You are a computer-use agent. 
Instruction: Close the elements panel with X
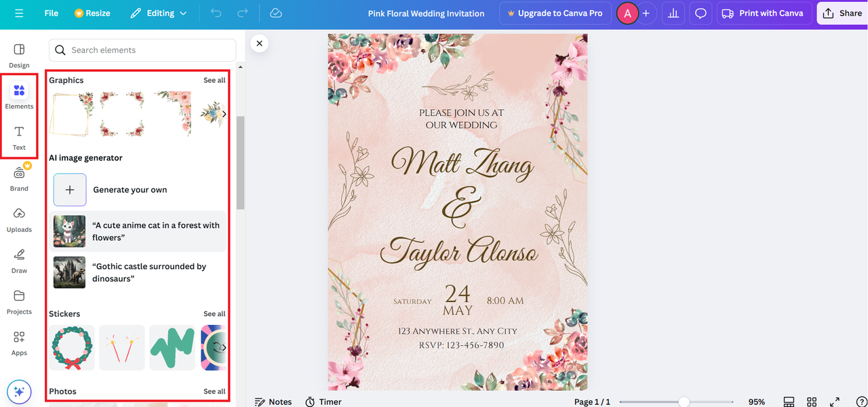pos(259,43)
